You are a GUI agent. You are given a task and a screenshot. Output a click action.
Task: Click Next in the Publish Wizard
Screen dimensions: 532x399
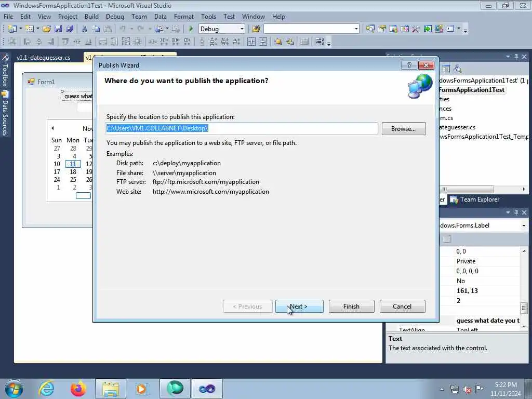[x=299, y=307]
